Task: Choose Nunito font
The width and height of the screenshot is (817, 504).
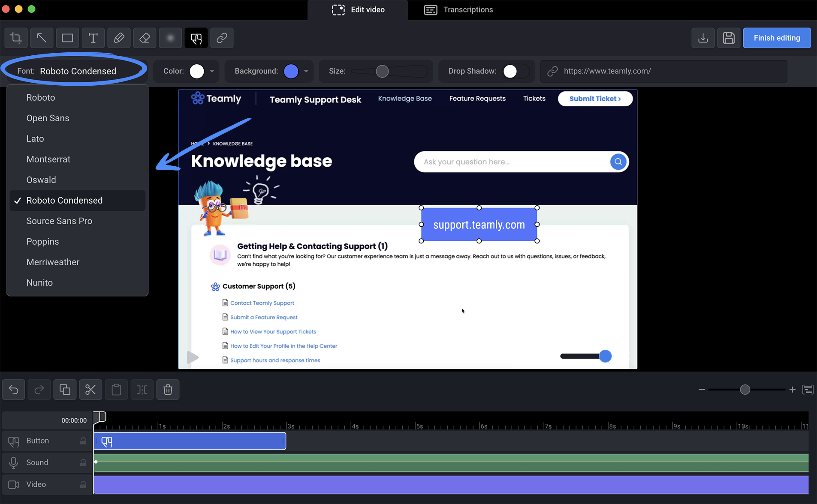Action: pos(77,283)
